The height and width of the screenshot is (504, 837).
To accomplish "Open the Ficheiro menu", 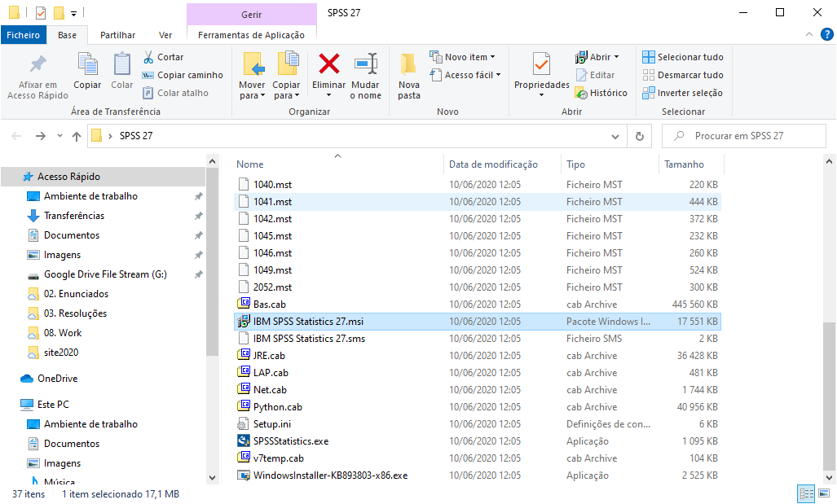I will tap(23, 35).
